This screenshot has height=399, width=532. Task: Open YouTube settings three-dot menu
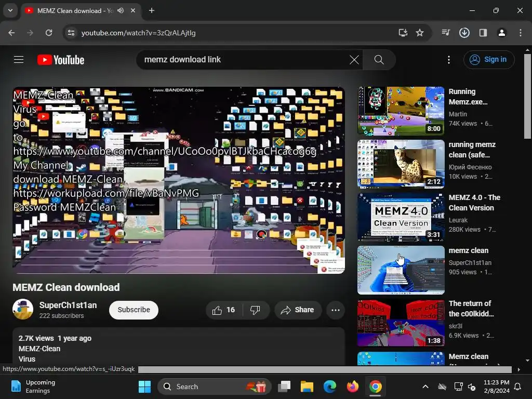(x=448, y=60)
